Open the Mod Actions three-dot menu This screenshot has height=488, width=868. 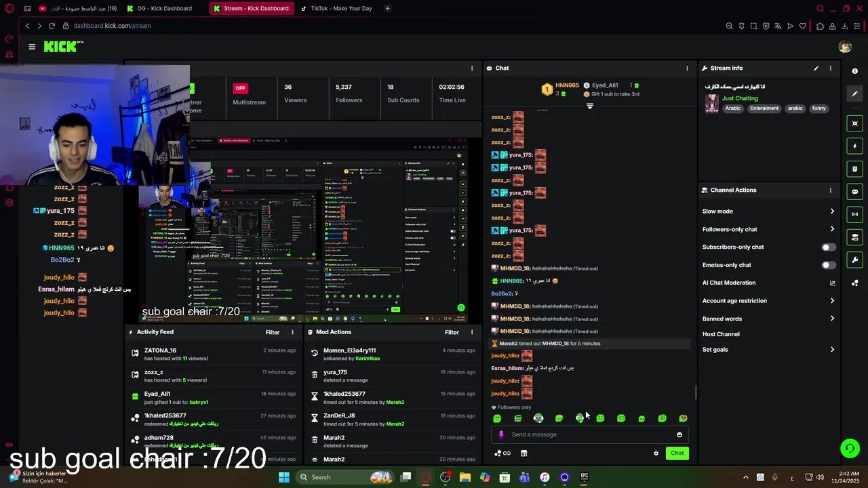(471, 332)
